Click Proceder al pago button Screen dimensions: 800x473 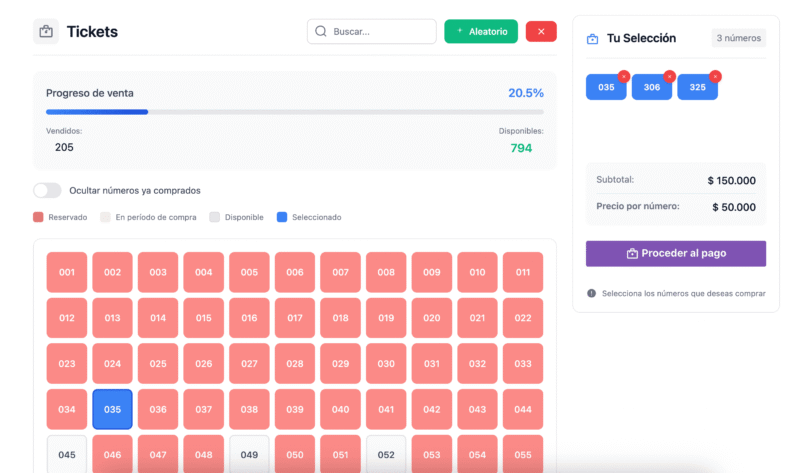tap(676, 253)
